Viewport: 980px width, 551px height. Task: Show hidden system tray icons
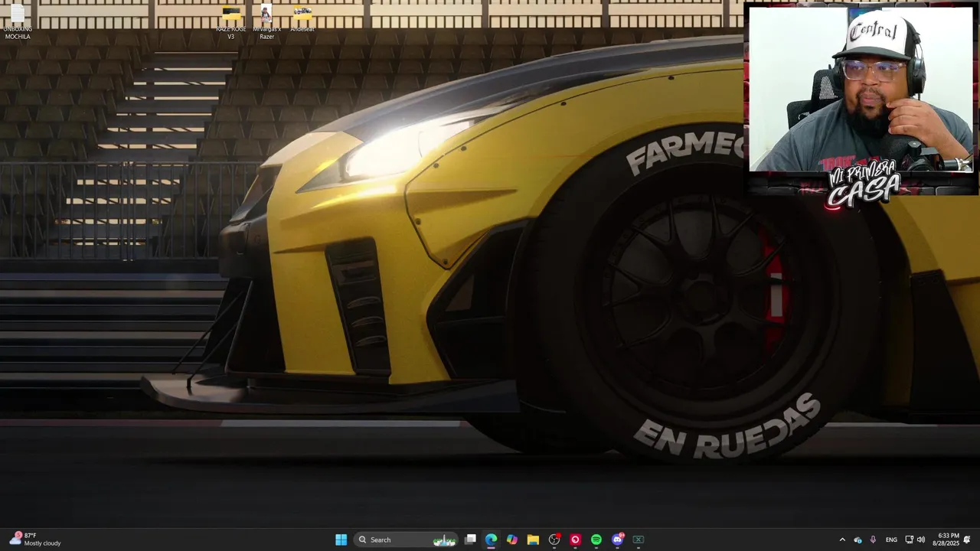pos(842,540)
